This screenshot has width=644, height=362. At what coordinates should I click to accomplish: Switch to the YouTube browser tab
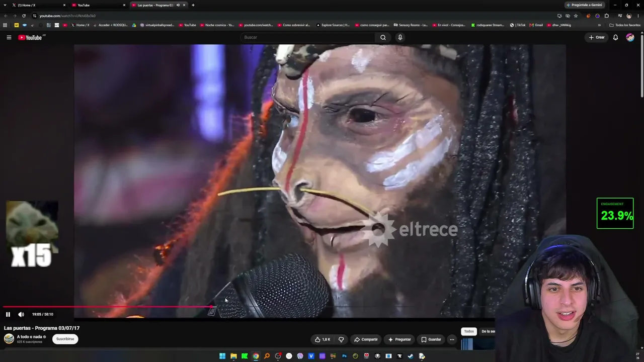(99, 5)
